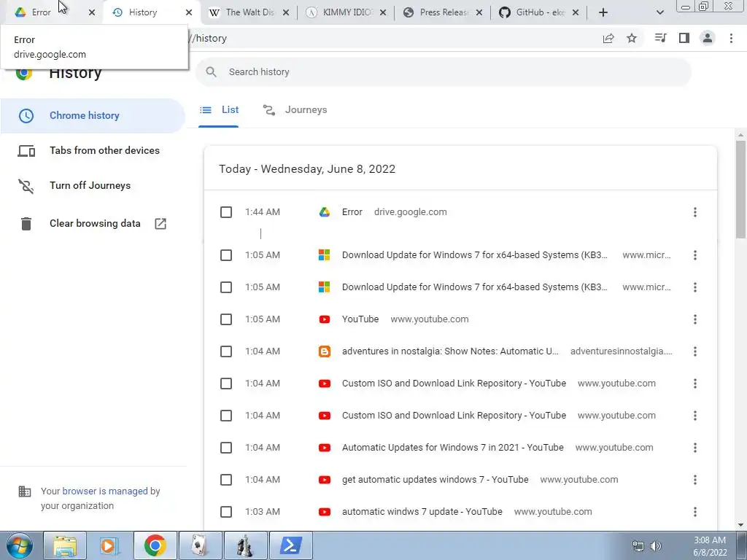Image resolution: width=747 pixels, height=560 pixels.
Task: Select checkbox for adventures in nostalgia entry
Action: (226, 351)
